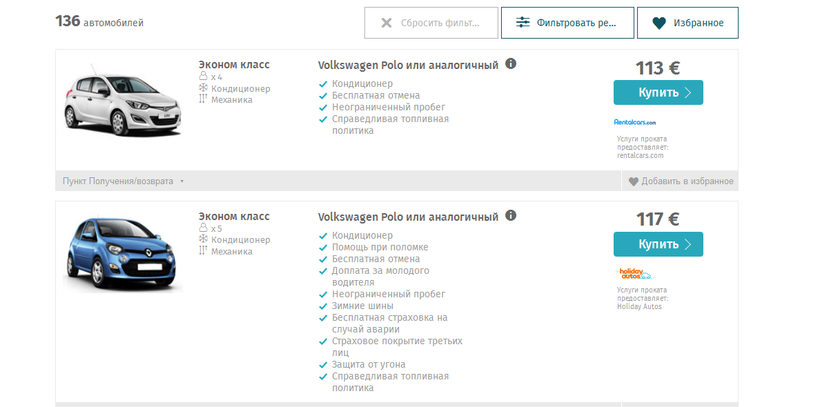The width and height of the screenshot is (820, 407).
Task: Toggle Добавить в избранное for the white car
Action: (680, 182)
